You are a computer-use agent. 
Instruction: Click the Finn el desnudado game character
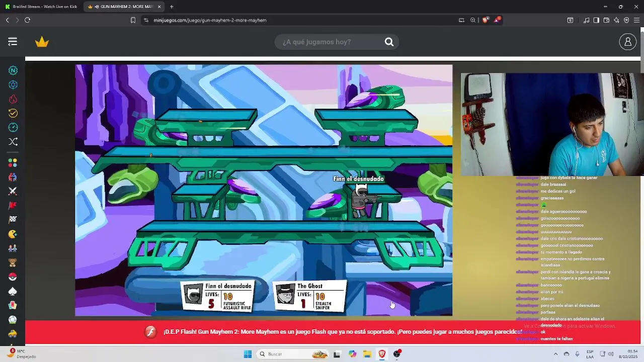(x=361, y=200)
